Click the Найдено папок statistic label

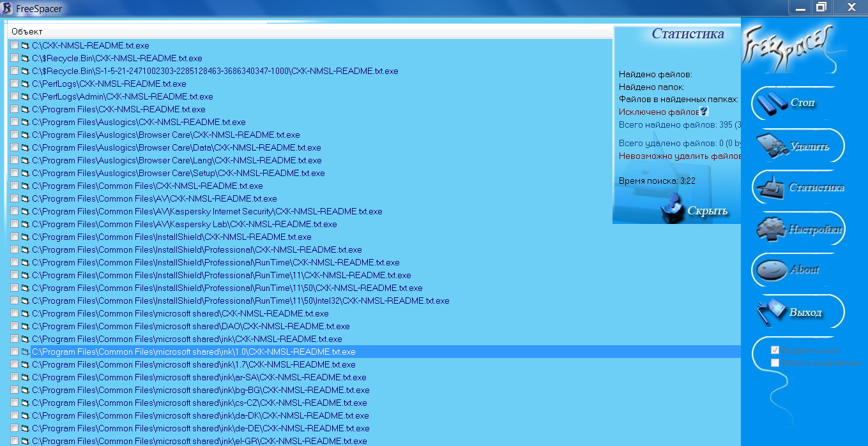coord(651,87)
